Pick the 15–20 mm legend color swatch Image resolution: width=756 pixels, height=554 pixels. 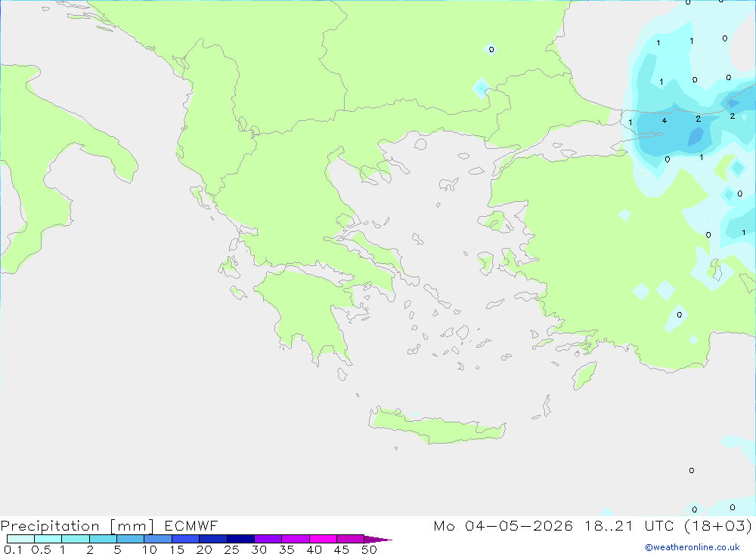[x=186, y=539]
